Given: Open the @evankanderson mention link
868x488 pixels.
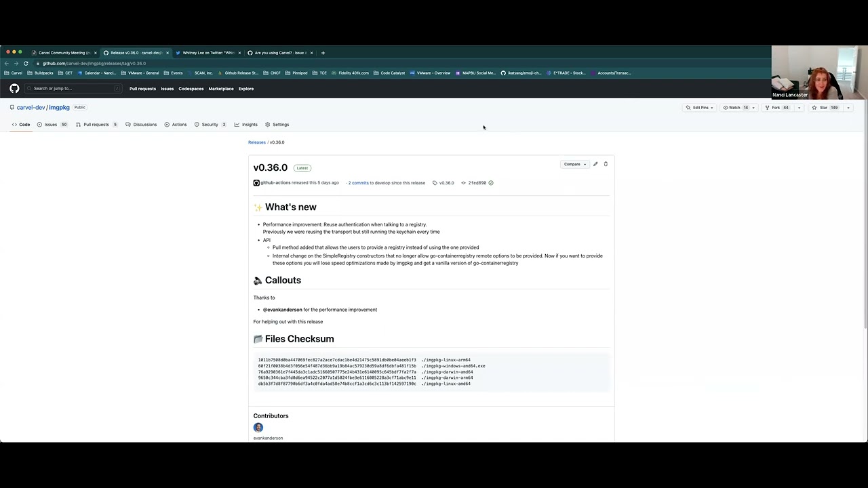Looking at the screenshot, I should (282, 310).
